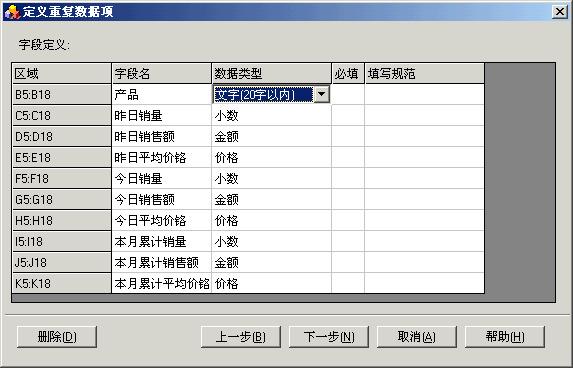This screenshot has height=368, width=573.
Task: Close the 定义重复数据项 dialog
Action: [x=560, y=12]
